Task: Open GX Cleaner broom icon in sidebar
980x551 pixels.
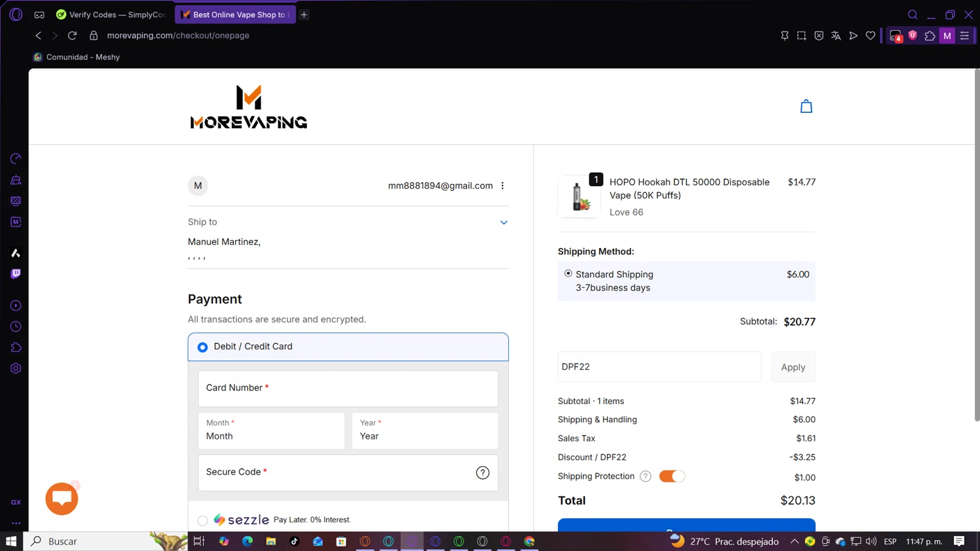Action: [x=16, y=180]
